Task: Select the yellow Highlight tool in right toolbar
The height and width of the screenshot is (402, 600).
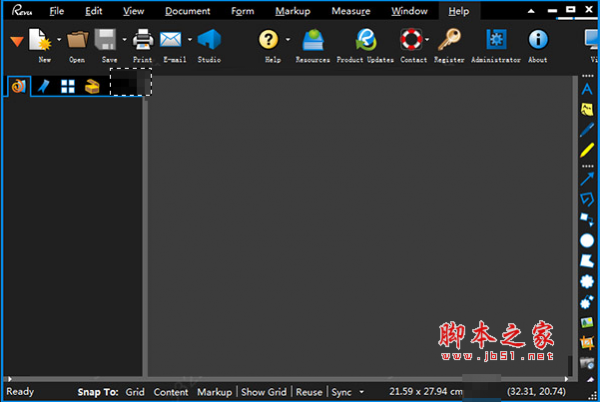Action: [587, 149]
